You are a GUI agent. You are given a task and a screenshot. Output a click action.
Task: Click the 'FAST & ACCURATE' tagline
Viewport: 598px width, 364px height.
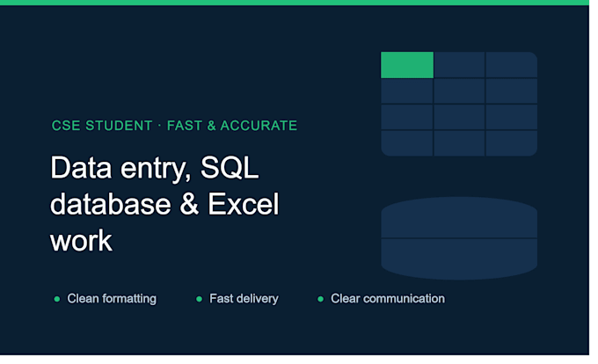(x=232, y=126)
